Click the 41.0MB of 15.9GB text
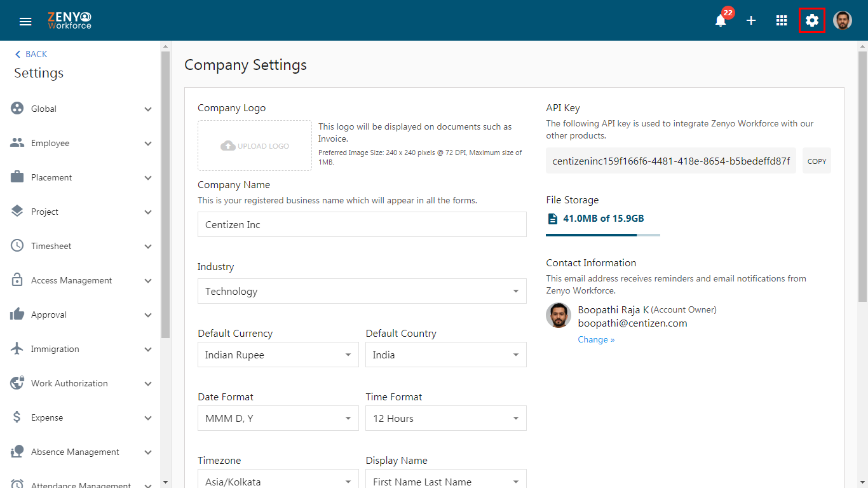 [604, 219]
